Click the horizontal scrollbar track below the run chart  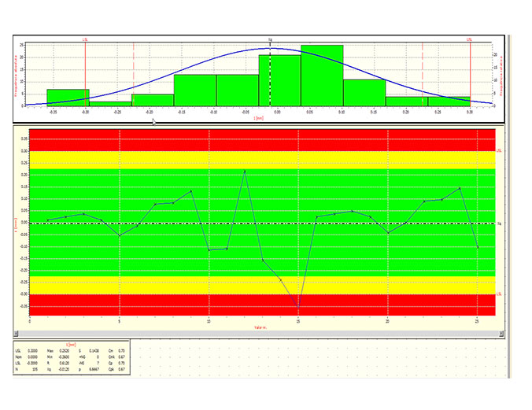coord(258,334)
